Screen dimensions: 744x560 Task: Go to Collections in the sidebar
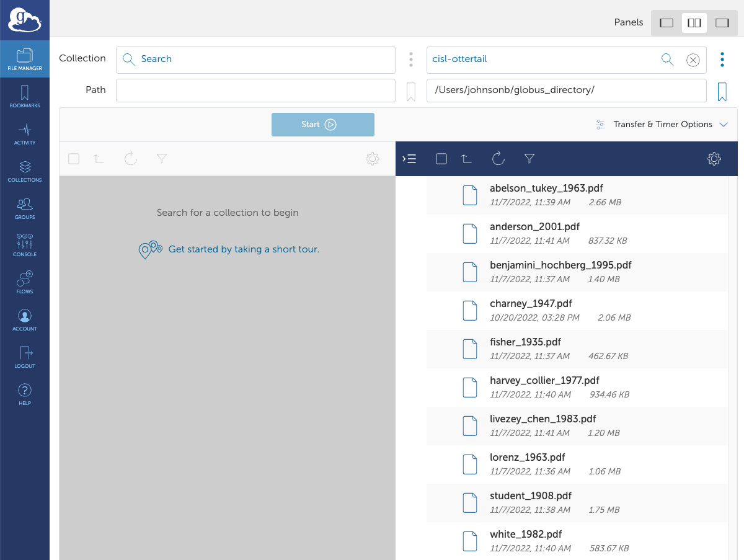(25, 171)
